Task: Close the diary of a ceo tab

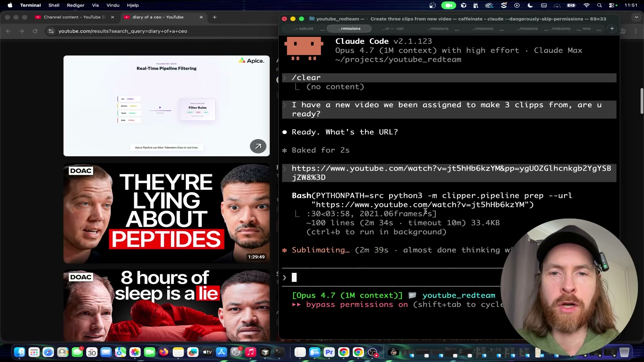Action: 201,17
